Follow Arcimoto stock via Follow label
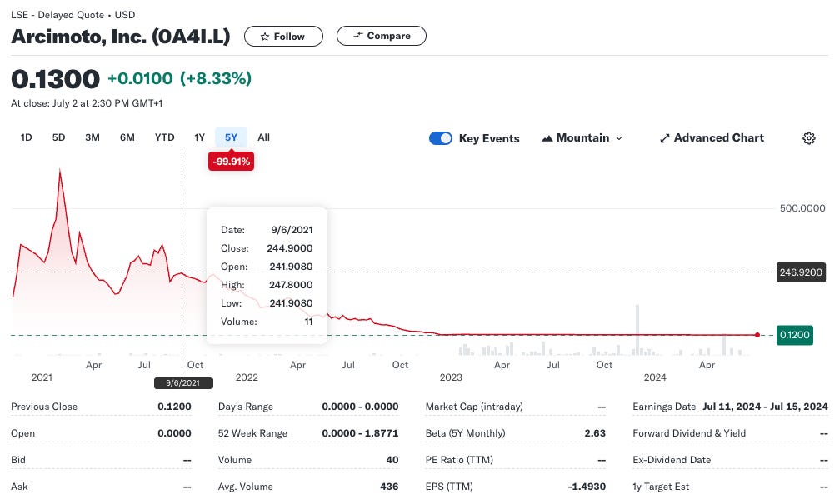 (x=289, y=37)
